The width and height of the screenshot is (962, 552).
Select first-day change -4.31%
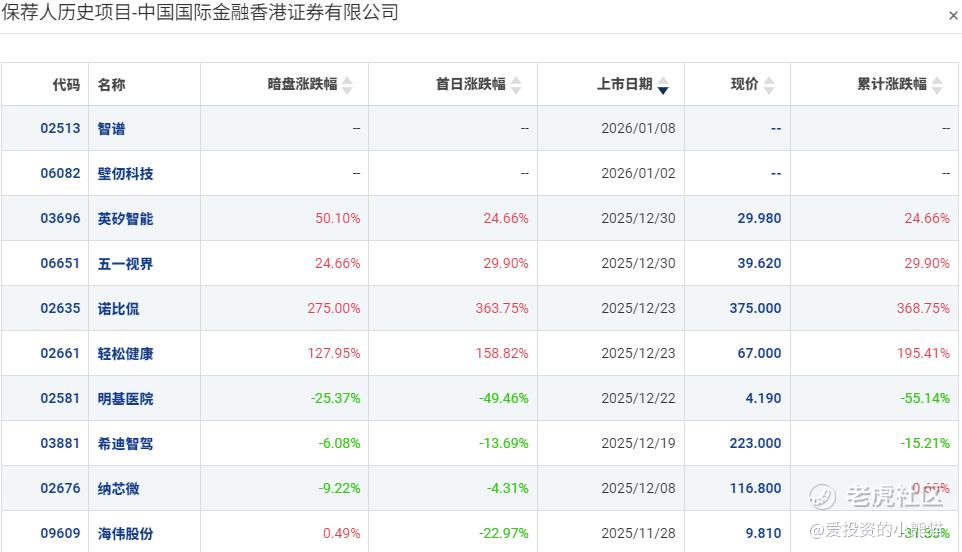(x=507, y=488)
